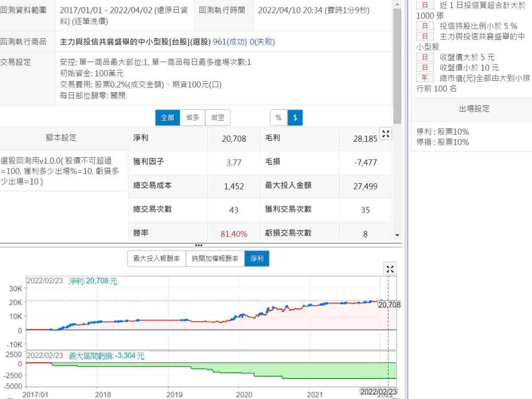Click the 日 badge beside 投信持股比例小於 5 %
Image resolution: width=532 pixels, height=399 pixels.
pyautogui.click(x=424, y=26)
